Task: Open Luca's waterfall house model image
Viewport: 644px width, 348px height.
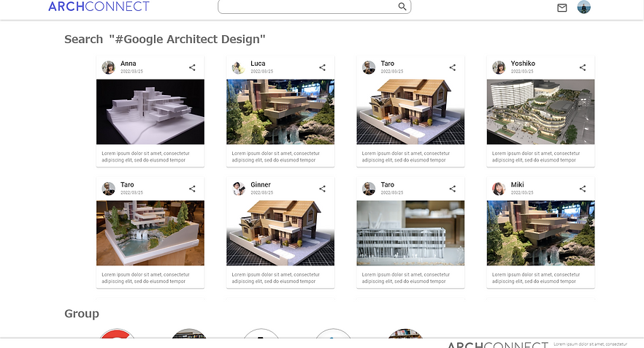Action: tap(280, 112)
